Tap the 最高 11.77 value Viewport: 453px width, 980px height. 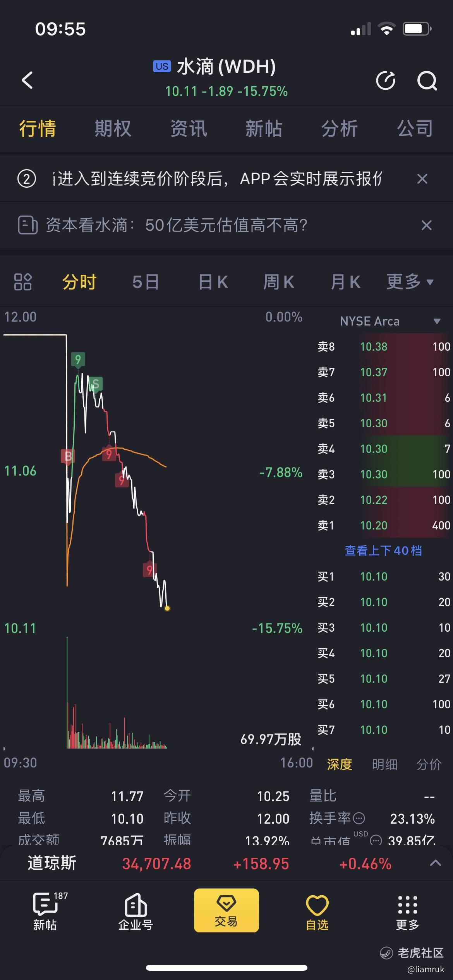pos(127,796)
